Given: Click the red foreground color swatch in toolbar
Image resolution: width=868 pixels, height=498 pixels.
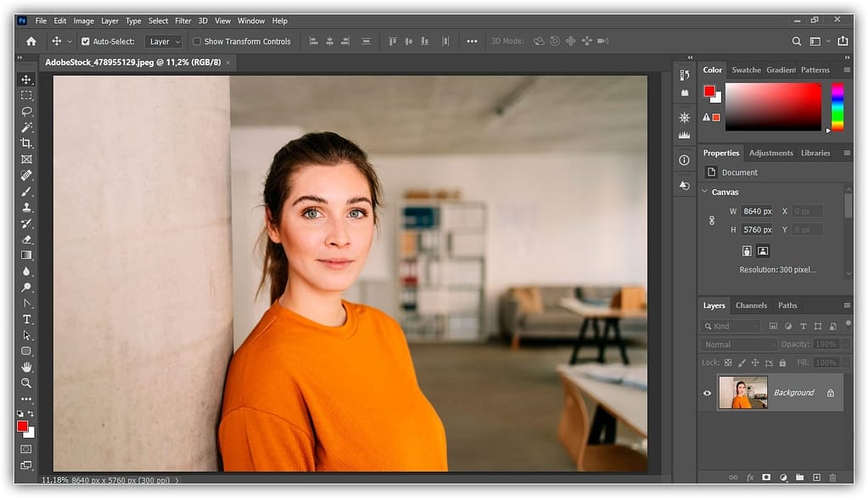Looking at the screenshot, I should pos(23,426).
